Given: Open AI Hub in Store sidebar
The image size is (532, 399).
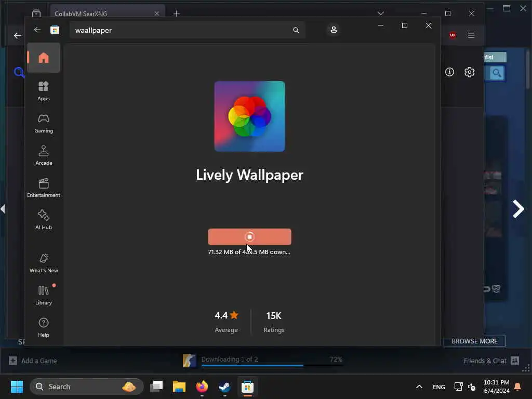Looking at the screenshot, I should pos(44,220).
